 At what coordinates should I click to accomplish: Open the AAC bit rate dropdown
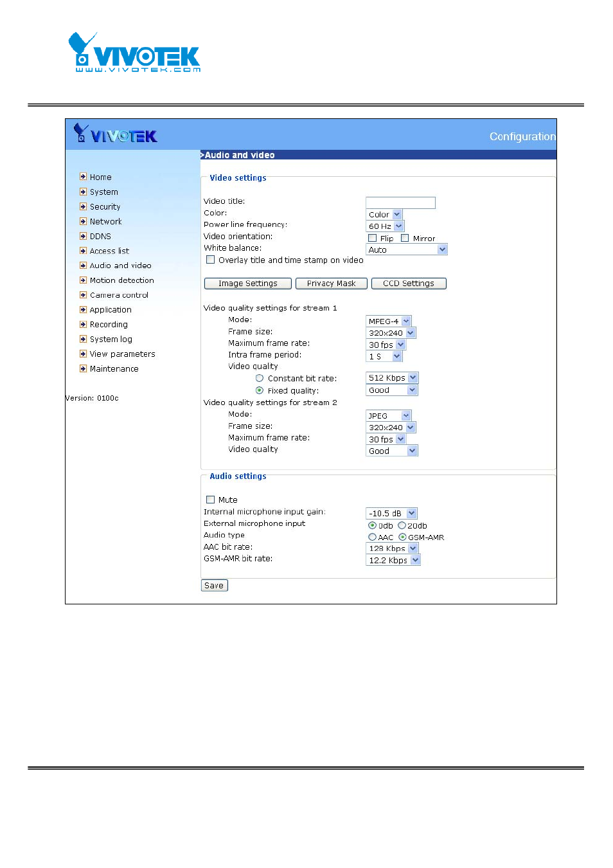tap(393, 548)
